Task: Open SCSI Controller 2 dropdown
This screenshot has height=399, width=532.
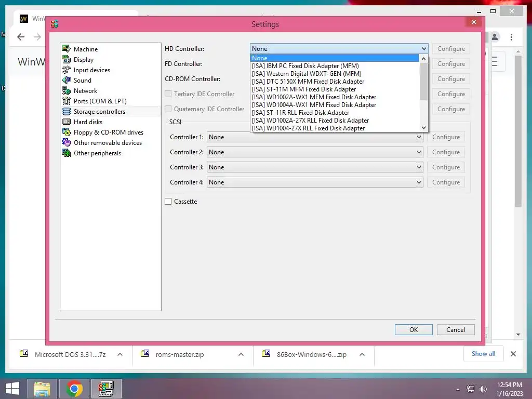Action: click(x=315, y=152)
